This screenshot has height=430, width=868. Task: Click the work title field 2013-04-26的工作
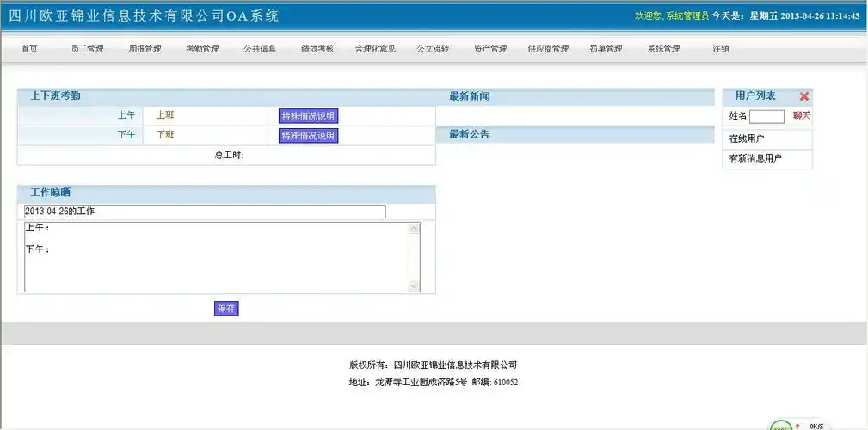pos(205,212)
